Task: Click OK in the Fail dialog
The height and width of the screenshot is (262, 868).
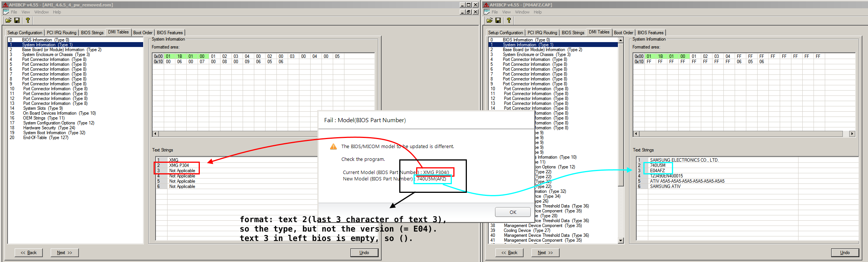Action: point(513,212)
